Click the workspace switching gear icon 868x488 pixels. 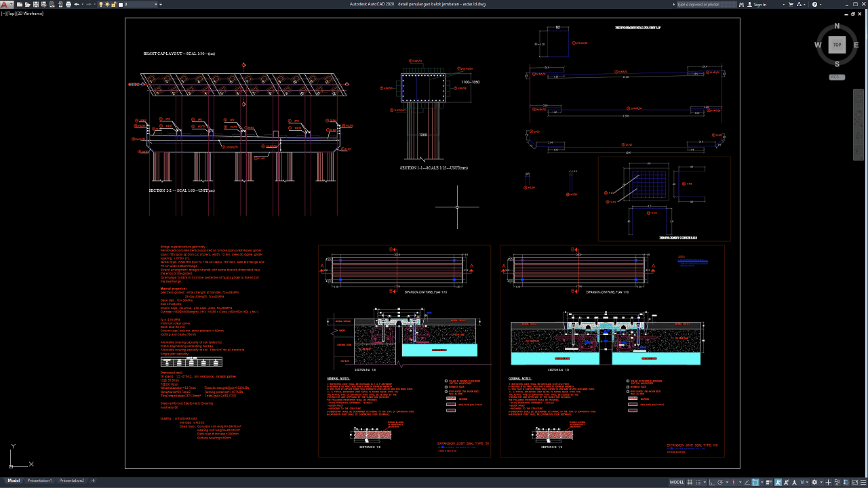(x=814, y=483)
